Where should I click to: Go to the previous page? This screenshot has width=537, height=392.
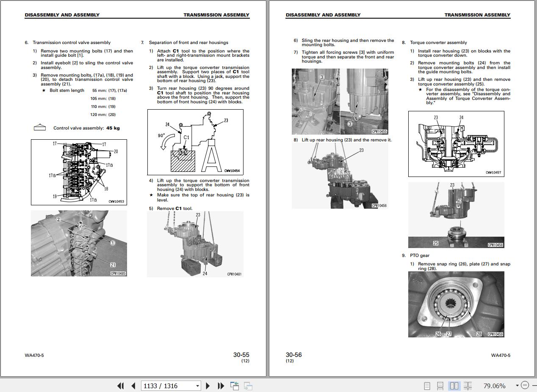133,386
